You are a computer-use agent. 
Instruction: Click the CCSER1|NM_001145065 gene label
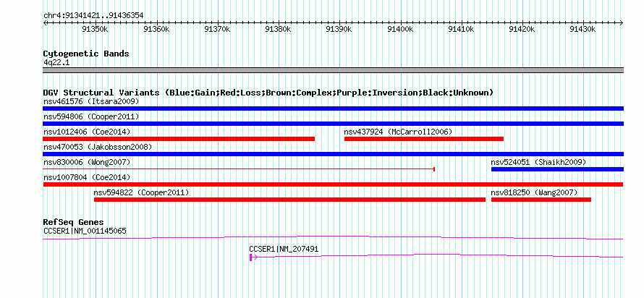[x=85, y=231]
